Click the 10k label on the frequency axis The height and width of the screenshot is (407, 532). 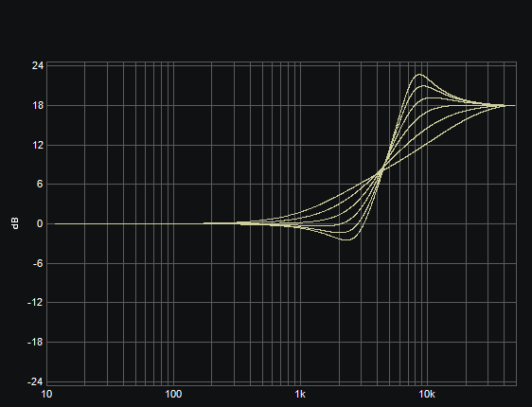coord(427,394)
